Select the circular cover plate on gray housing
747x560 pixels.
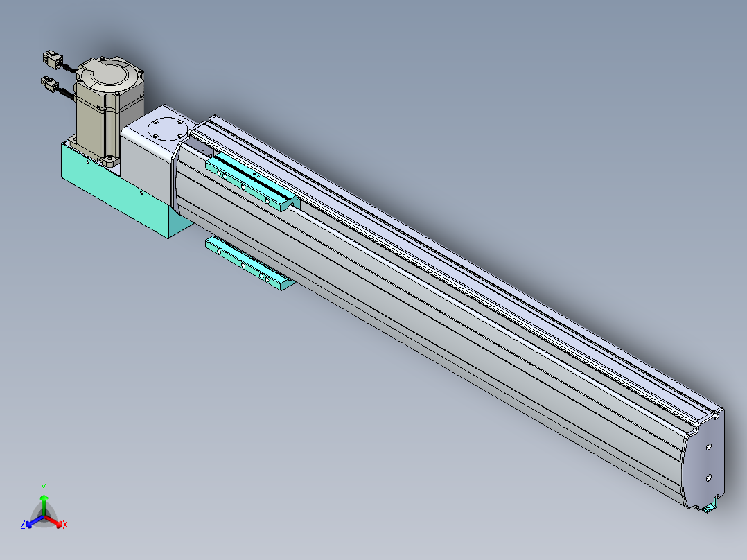[x=166, y=129]
